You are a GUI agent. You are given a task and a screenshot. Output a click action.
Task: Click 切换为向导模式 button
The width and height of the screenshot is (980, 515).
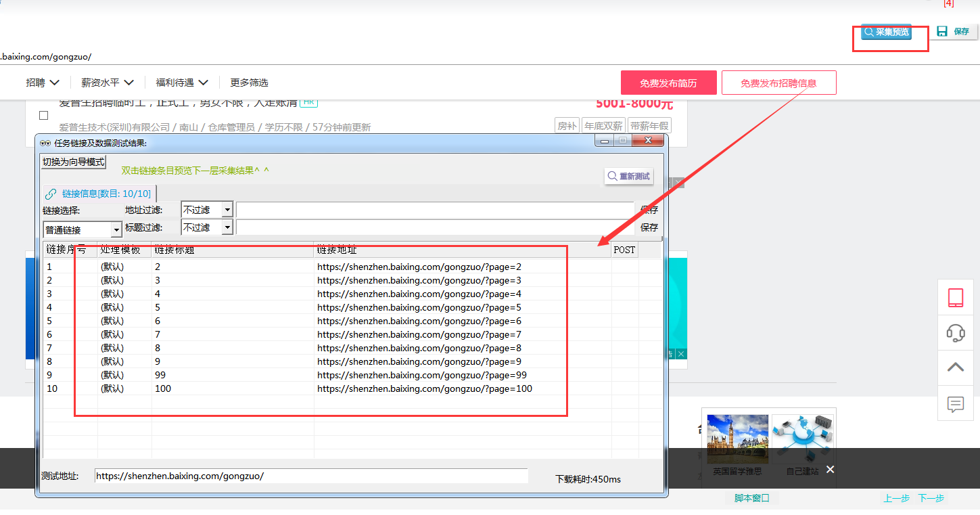[x=73, y=162]
